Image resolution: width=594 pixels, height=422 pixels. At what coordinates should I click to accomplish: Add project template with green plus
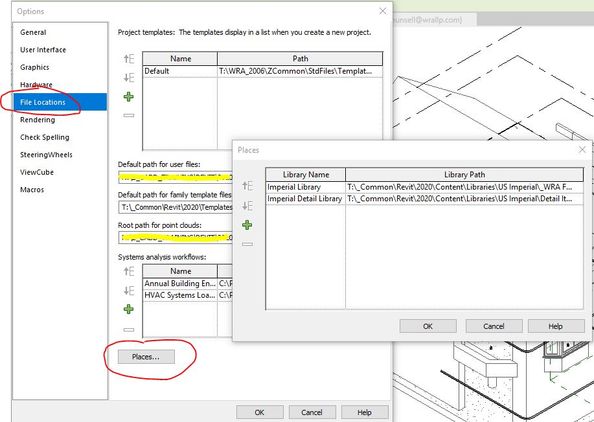129,97
